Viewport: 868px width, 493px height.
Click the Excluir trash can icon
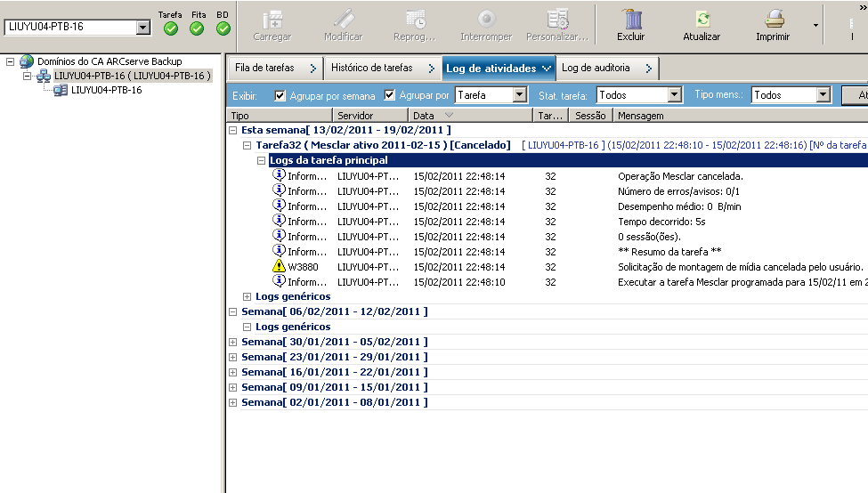click(x=630, y=20)
